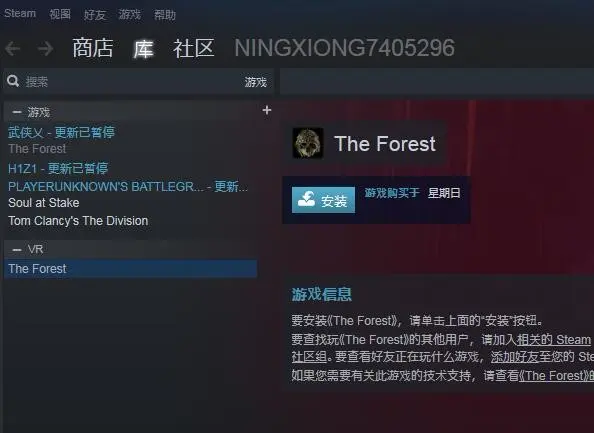Click the plus icon to add game
Viewport: 594px width, 433px height.
[267, 110]
